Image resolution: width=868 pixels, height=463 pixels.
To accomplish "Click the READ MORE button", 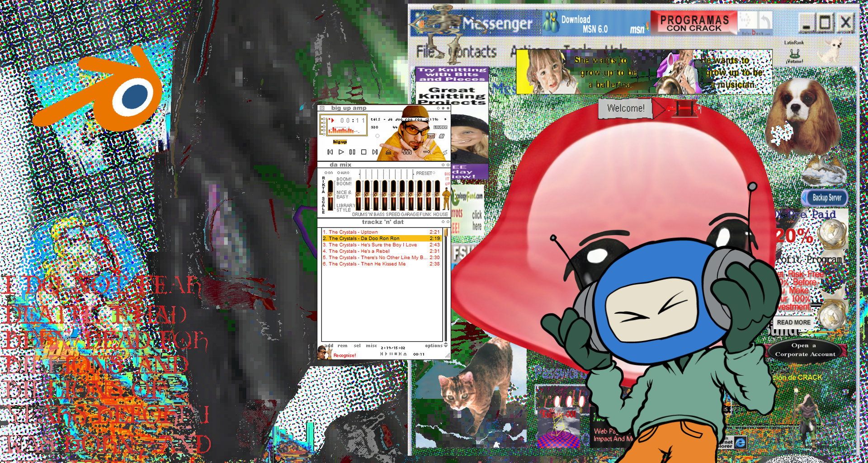I will point(793,322).
